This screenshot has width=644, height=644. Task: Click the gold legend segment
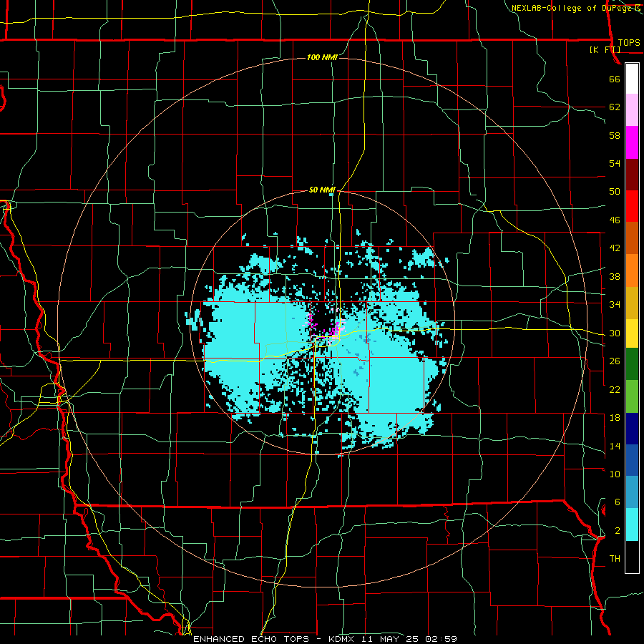(x=632, y=303)
